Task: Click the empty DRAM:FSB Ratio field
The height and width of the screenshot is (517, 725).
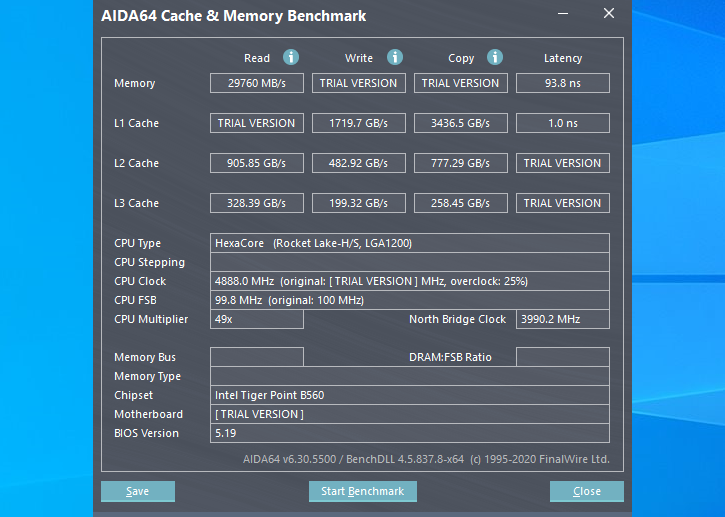Action: [x=563, y=357]
